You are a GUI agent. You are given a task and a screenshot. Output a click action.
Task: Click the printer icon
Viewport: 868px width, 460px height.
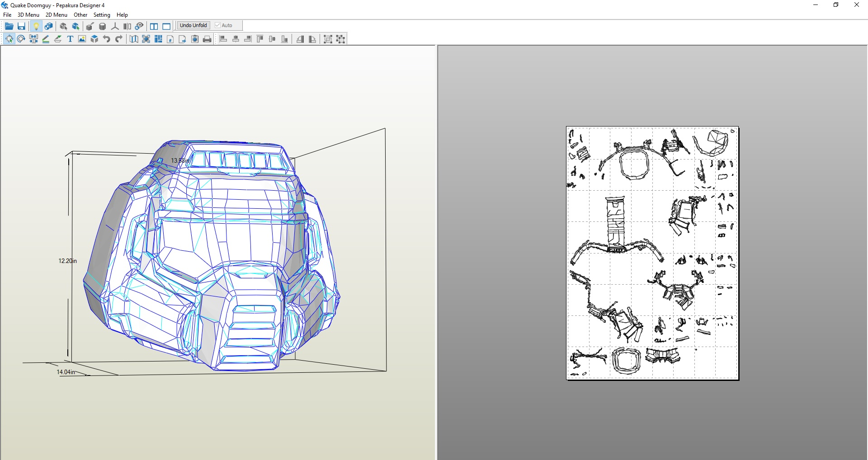pos(207,39)
